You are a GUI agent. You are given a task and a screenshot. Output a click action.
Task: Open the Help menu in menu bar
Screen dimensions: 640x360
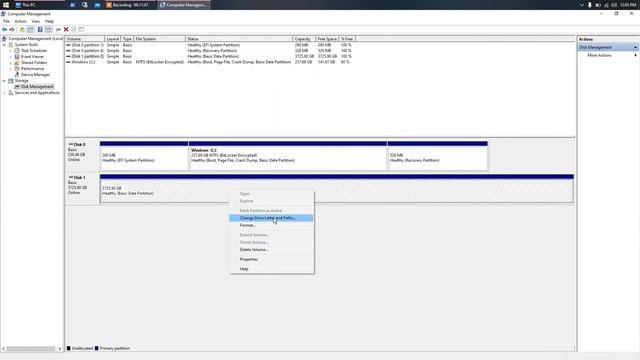pos(49,21)
